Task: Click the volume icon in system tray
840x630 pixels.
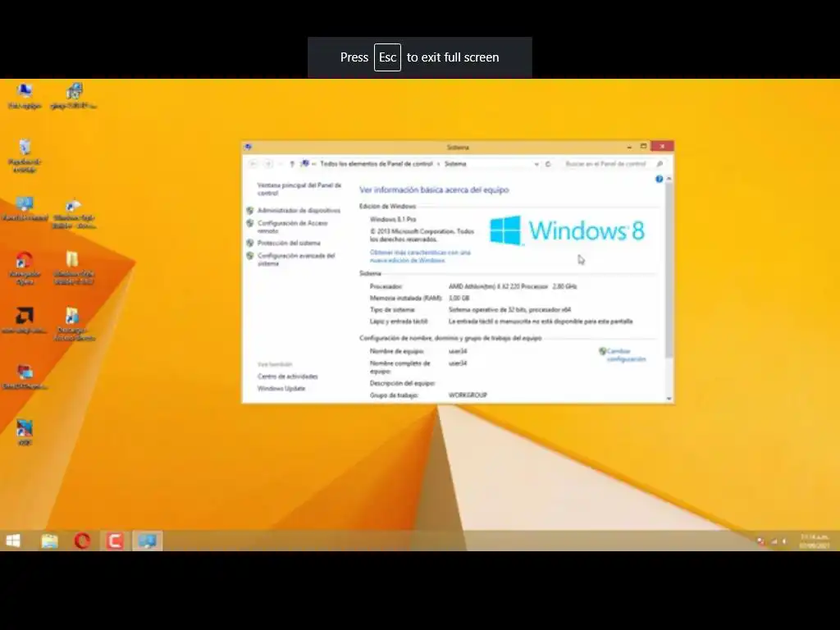Action: coord(784,541)
